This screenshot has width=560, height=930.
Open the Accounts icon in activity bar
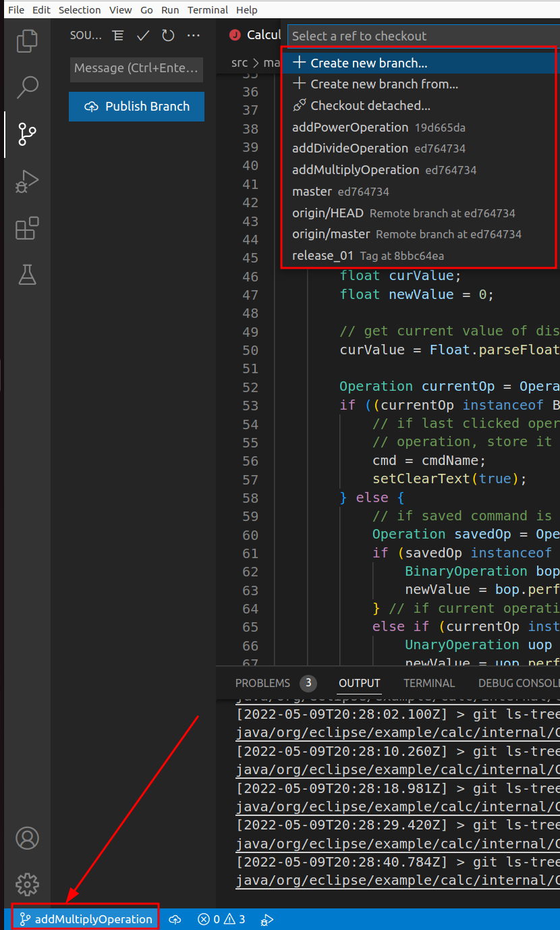tap(27, 838)
